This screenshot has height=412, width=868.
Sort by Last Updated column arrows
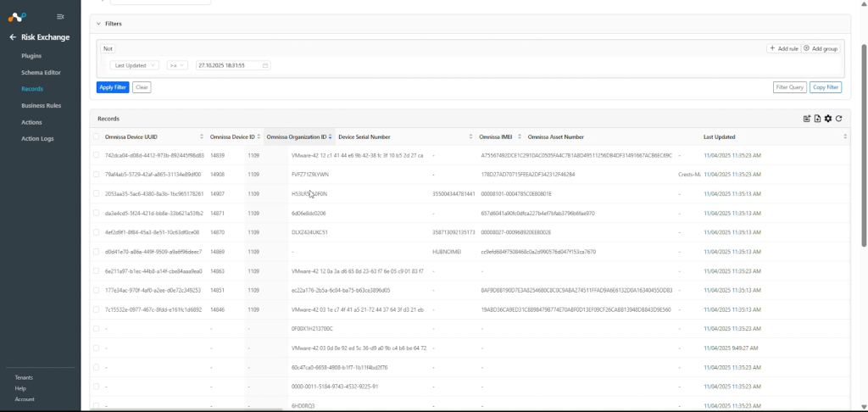[x=845, y=136]
